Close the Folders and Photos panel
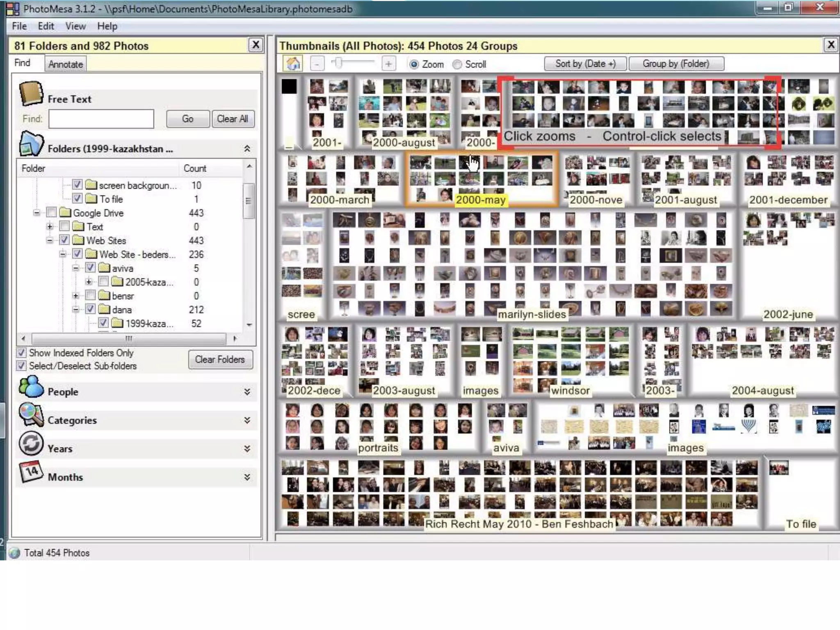840x630 pixels. point(255,45)
